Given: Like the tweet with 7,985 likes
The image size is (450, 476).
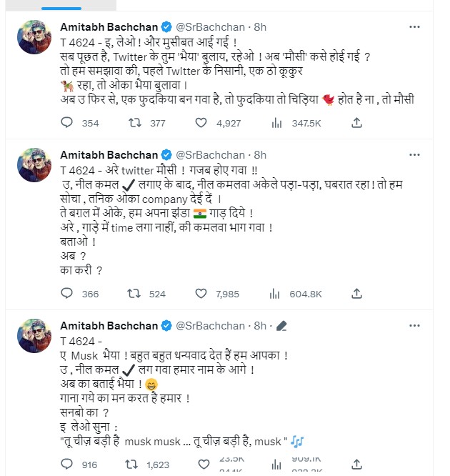Looking at the screenshot, I should (x=201, y=293).
